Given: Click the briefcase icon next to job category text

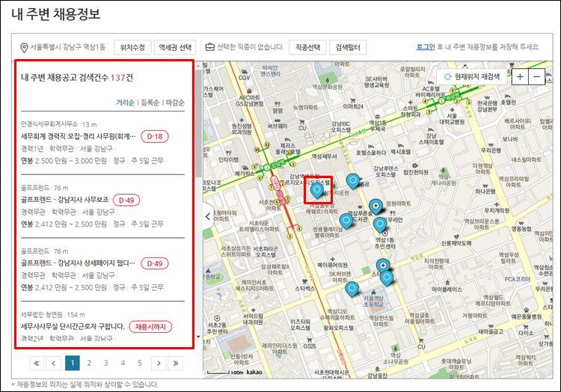Looking at the screenshot, I should pyautogui.click(x=210, y=47).
